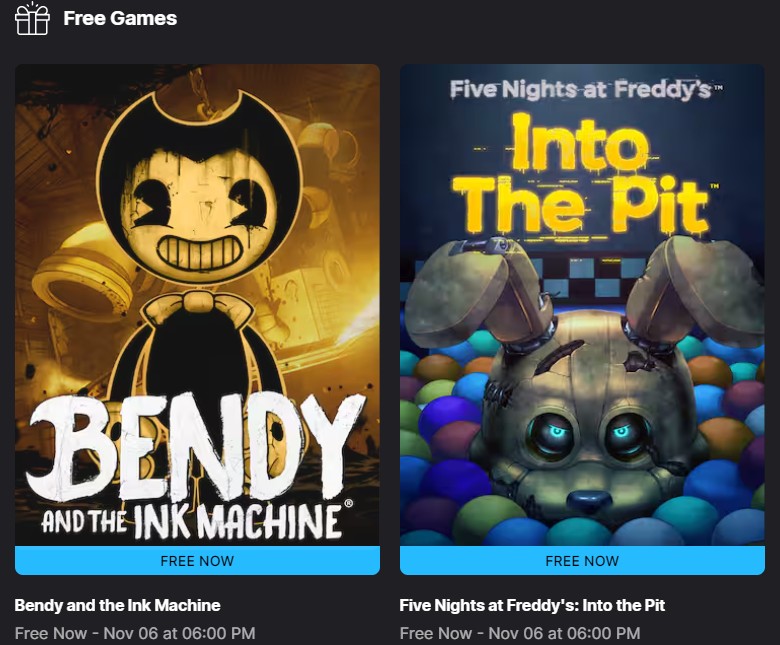Open Bendy and the Ink Machine cover art

[x=197, y=305]
